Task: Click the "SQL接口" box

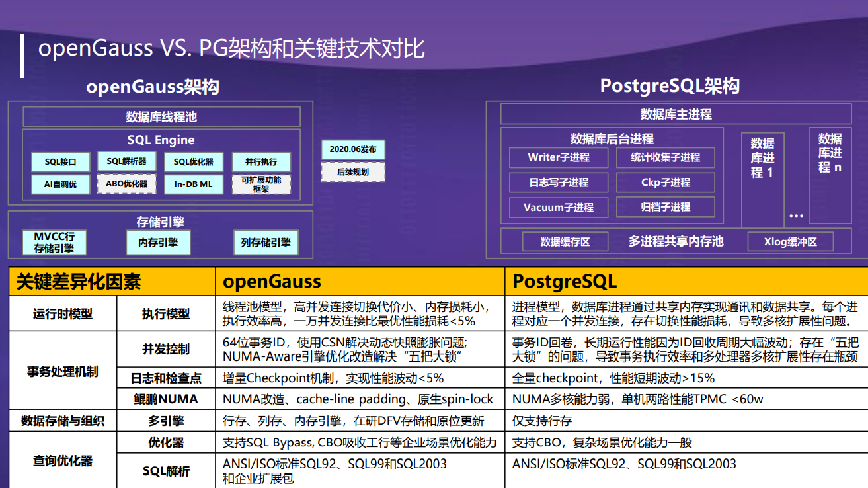Action: (x=61, y=162)
